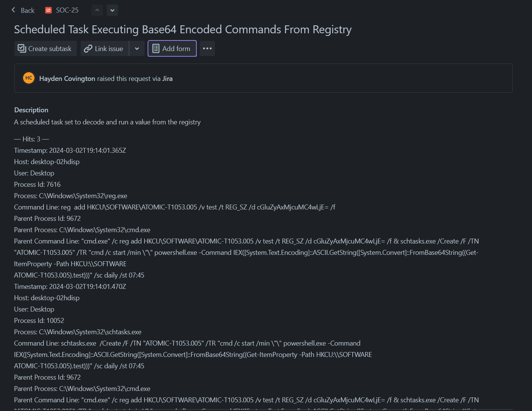Go to next issue with down arrow
This screenshot has width=532, height=411.
click(112, 10)
